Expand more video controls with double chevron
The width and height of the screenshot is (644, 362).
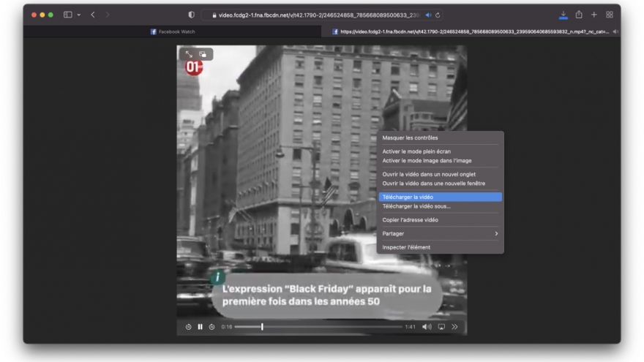tap(454, 327)
